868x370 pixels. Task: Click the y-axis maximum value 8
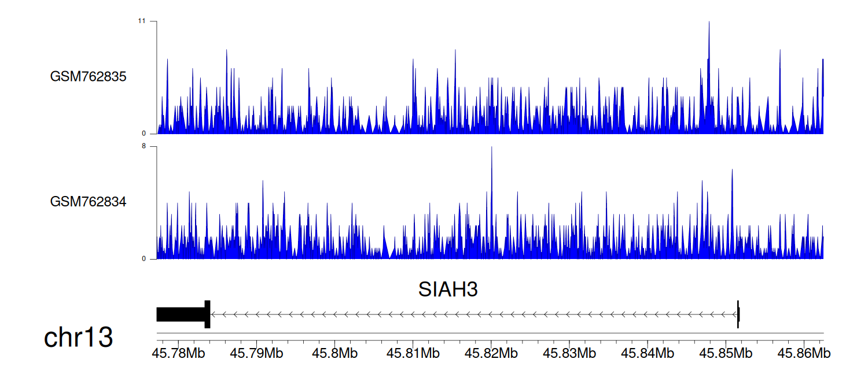point(144,147)
